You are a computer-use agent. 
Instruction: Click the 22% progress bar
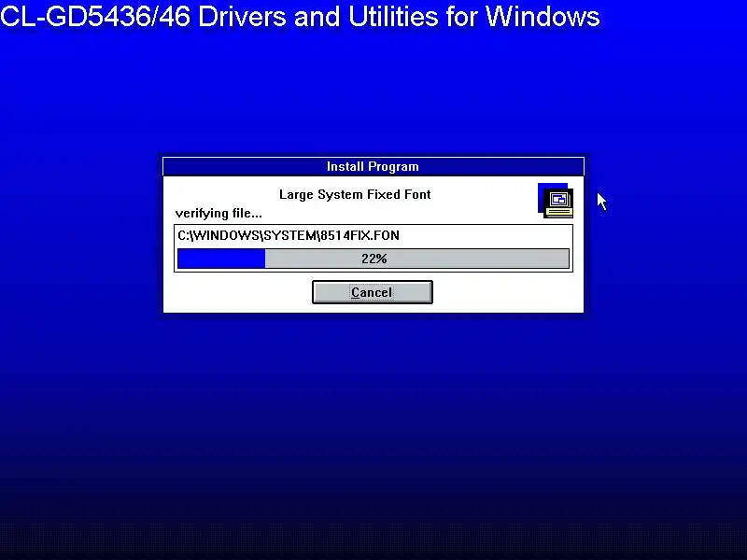[373, 259]
